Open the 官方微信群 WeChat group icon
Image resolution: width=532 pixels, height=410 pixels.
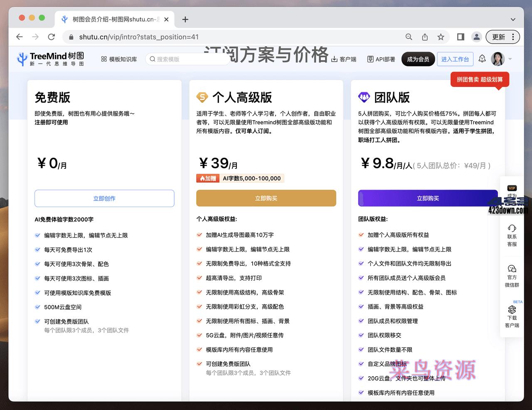point(512,275)
